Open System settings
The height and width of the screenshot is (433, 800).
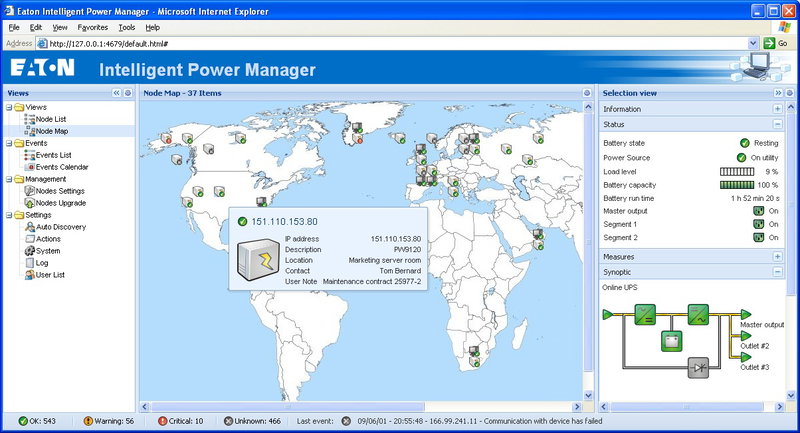coord(48,251)
